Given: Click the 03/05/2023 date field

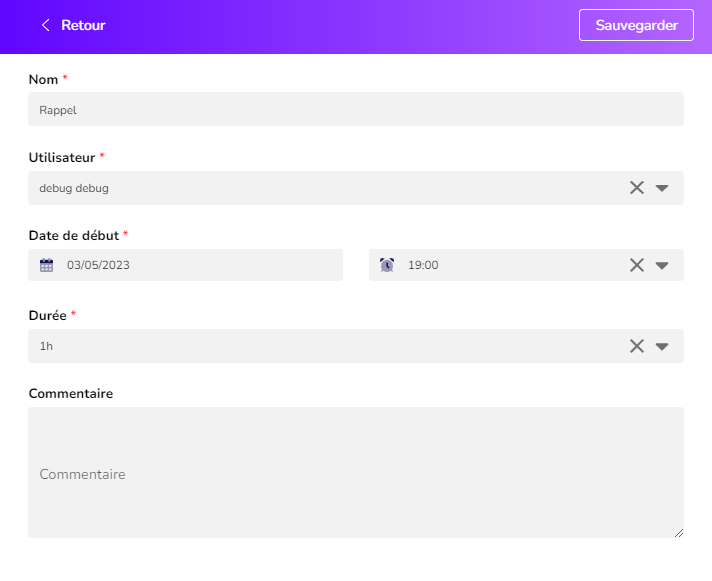Looking at the screenshot, I should [98, 265].
